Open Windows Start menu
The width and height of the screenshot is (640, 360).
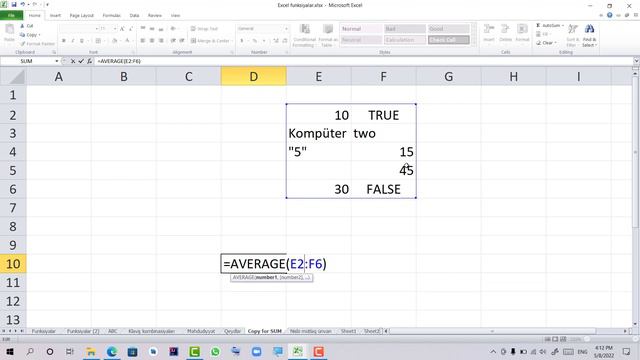[x=10, y=351]
